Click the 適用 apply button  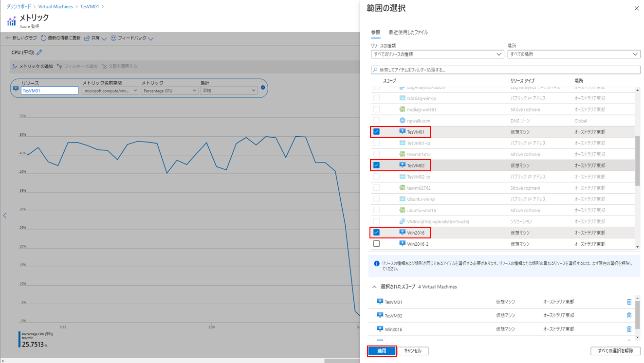[x=382, y=350]
